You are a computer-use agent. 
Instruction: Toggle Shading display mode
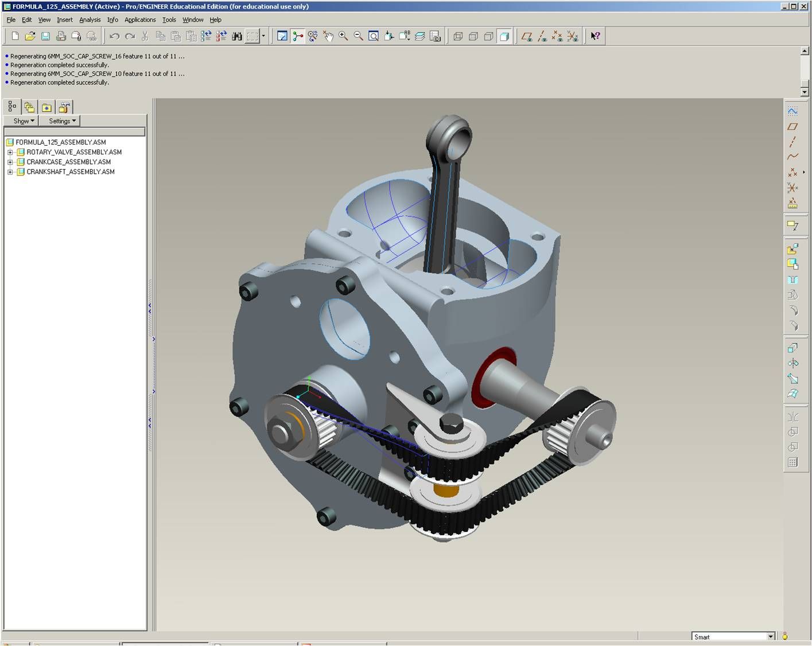coord(504,36)
